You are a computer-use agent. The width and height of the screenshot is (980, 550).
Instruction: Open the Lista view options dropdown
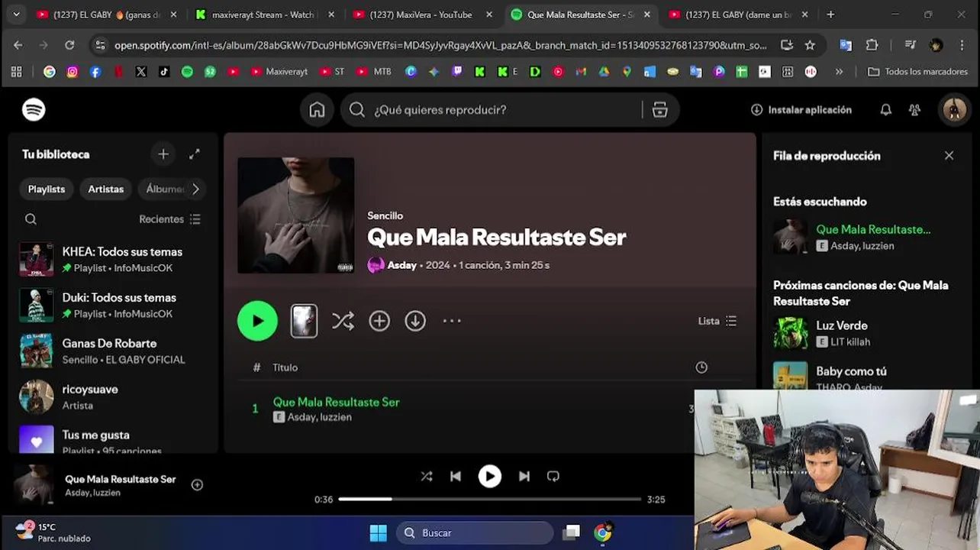[x=717, y=321]
